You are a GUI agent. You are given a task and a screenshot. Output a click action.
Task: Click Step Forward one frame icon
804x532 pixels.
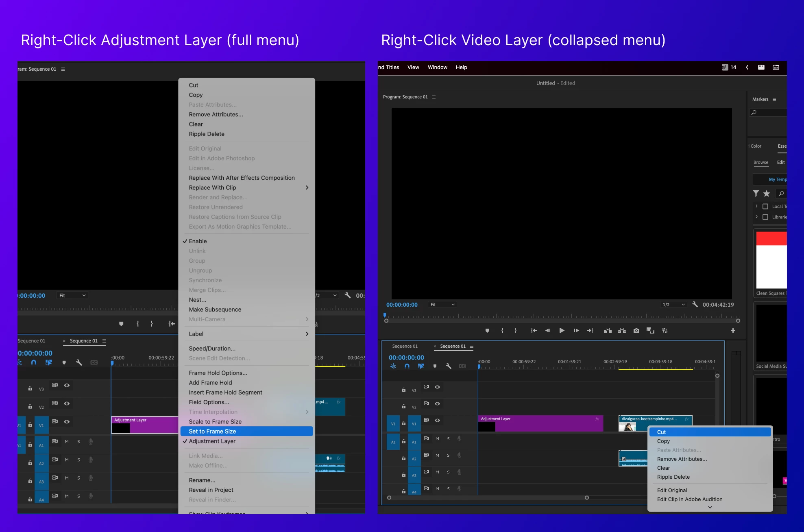click(576, 331)
